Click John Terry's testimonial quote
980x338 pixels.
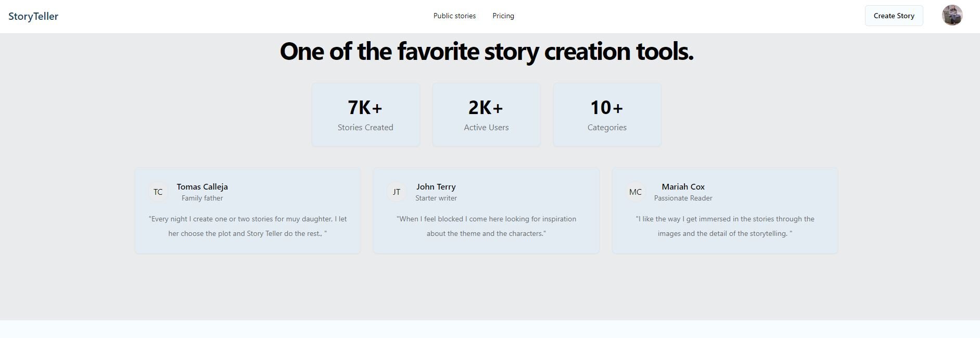click(x=486, y=227)
